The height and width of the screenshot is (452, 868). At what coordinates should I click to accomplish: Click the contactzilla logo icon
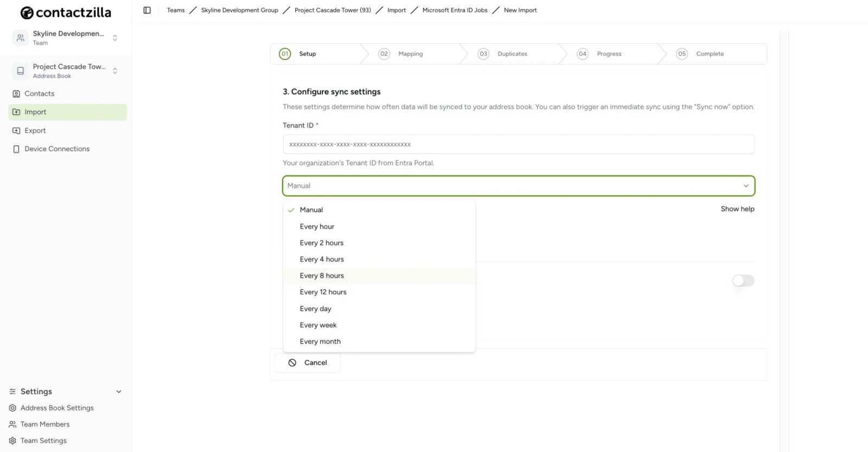click(27, 12)
